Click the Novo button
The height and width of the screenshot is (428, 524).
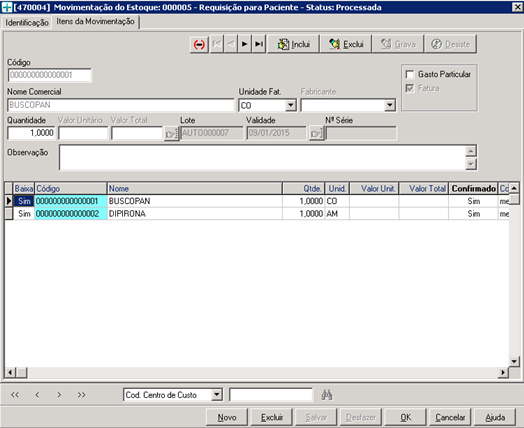tap(227, 417)
